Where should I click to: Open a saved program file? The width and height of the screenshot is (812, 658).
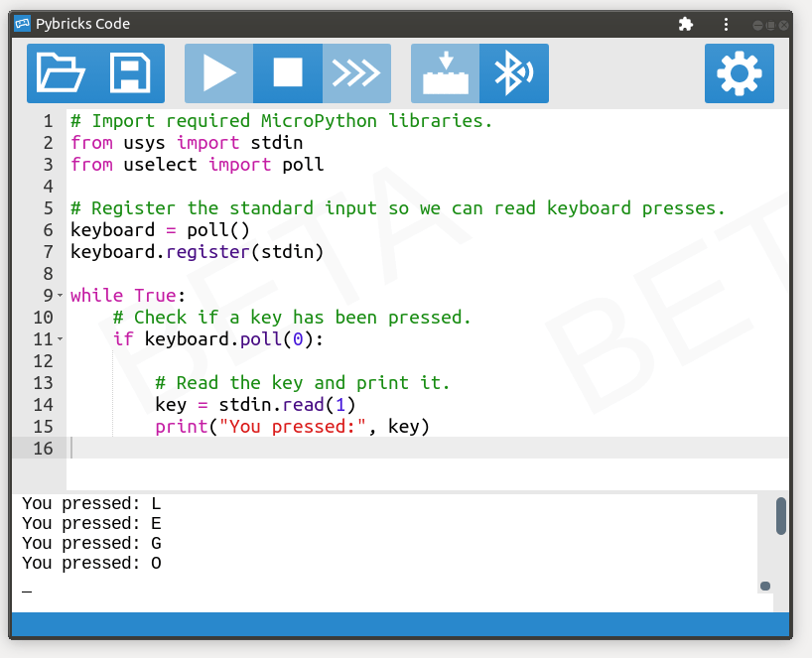(x=60, y=72)
